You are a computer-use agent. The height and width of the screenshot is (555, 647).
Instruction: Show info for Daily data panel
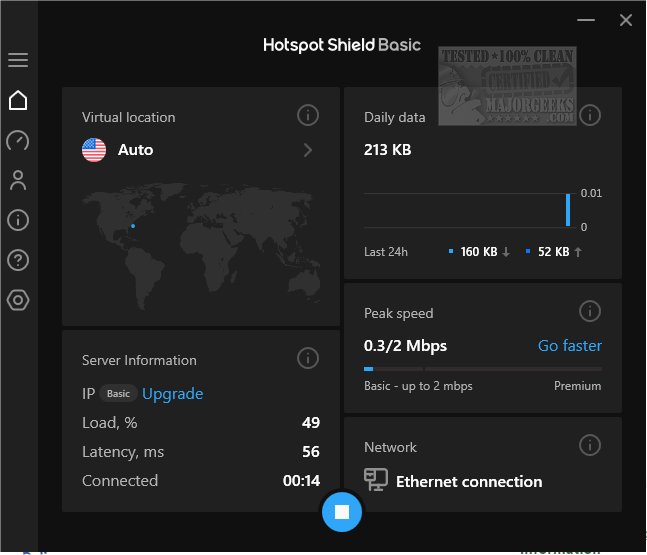click(590, 113)
